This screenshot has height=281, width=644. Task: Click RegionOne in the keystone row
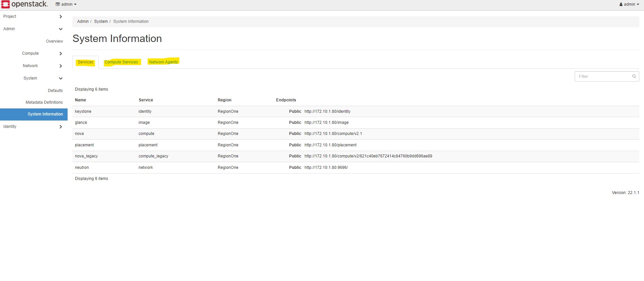(228, 111)
